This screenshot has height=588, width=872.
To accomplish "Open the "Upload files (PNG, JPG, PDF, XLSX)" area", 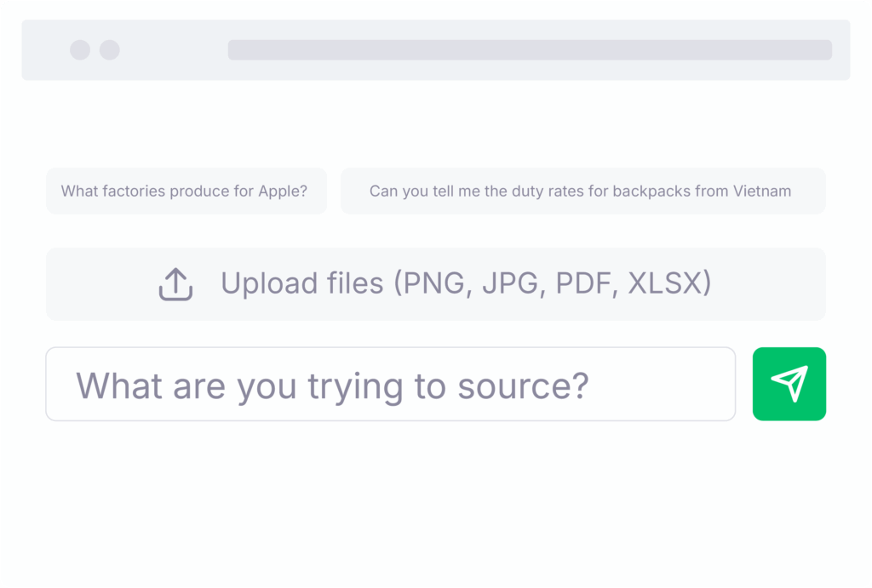I will click(435, 284).
